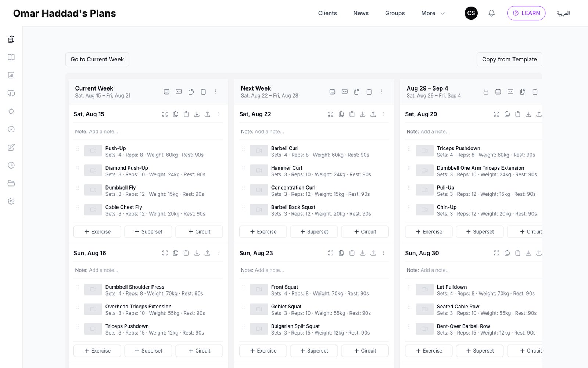This screenshot has width=588, height=368.
Task: Copy the Current Week using copy icon
Action: 191,92
